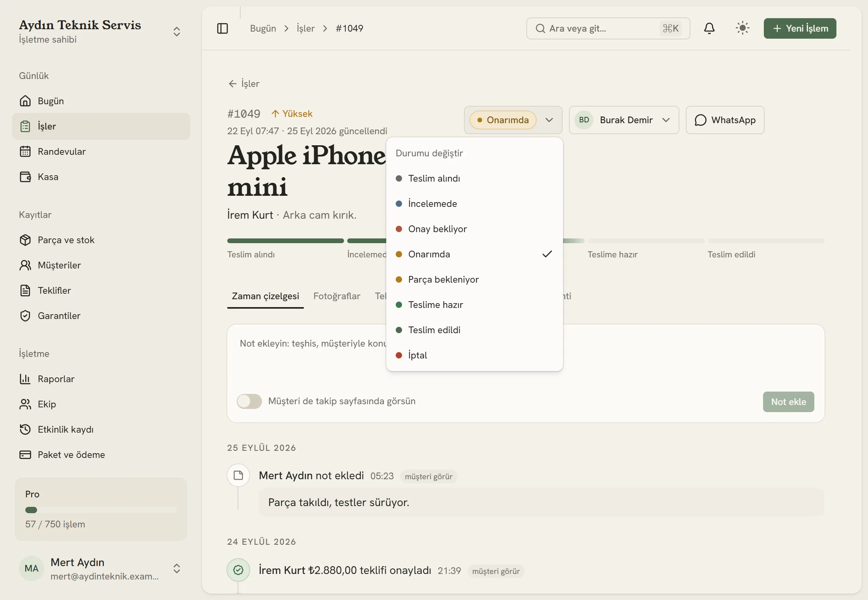This screenshot has height=600, width=868.
Task: Open Burak Demir assignee dropdown
Action: [624, 120]
